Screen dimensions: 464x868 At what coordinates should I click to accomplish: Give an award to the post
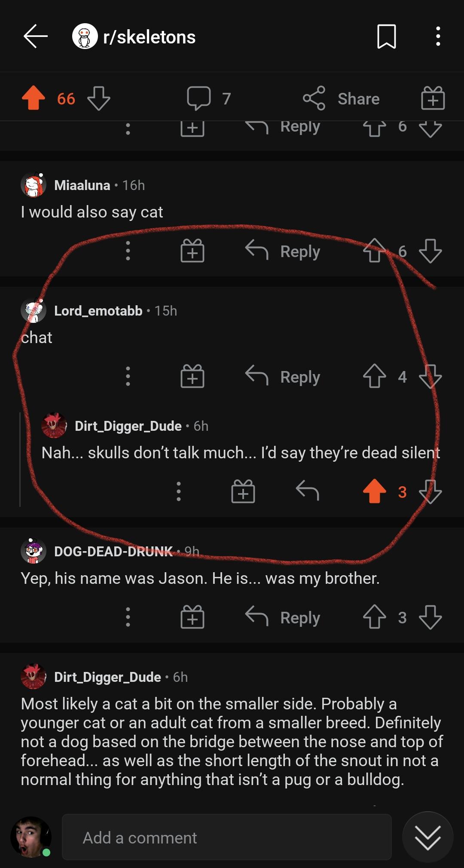click(x=433, y=98)
